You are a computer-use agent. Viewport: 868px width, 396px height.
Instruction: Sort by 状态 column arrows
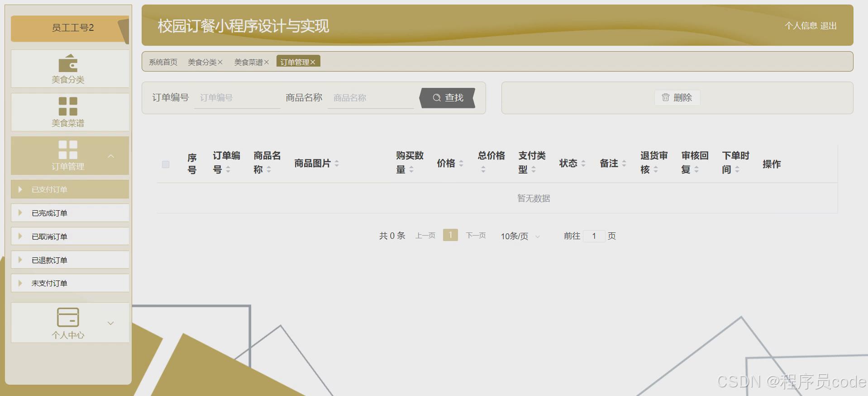coord(583,164)
